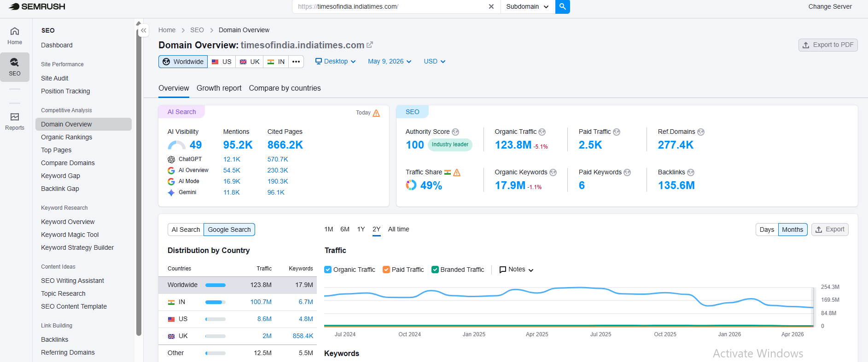Open Growth report tab
Viewport: 868px width, 362px height.
click(x=219, y=88)
